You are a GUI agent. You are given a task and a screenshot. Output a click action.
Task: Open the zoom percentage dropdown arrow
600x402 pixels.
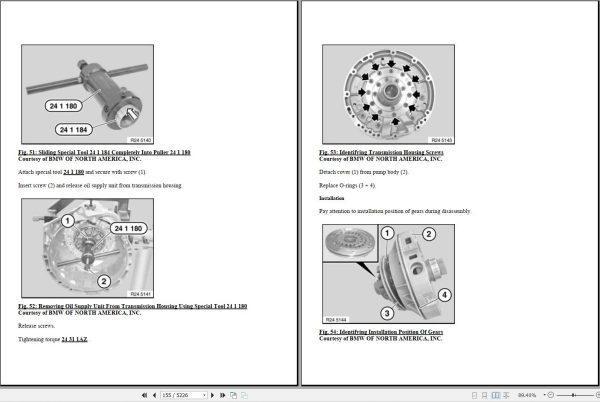pos(544,395)
